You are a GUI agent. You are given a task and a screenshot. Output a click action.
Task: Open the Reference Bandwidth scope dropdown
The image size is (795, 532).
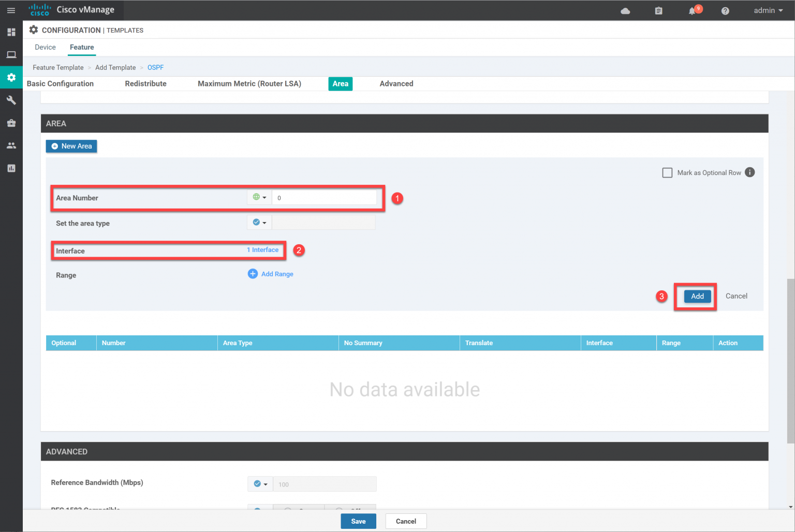click(x=260, y=483)
